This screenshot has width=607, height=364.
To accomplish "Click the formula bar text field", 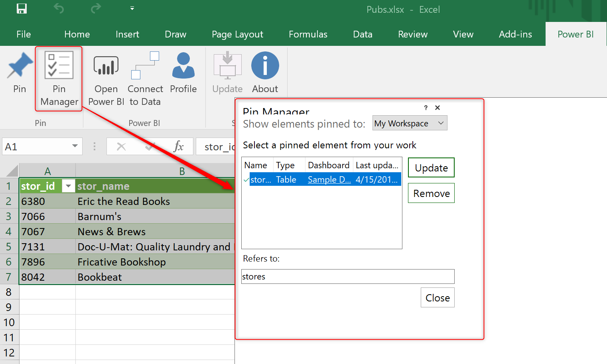I will pos(216,146).
